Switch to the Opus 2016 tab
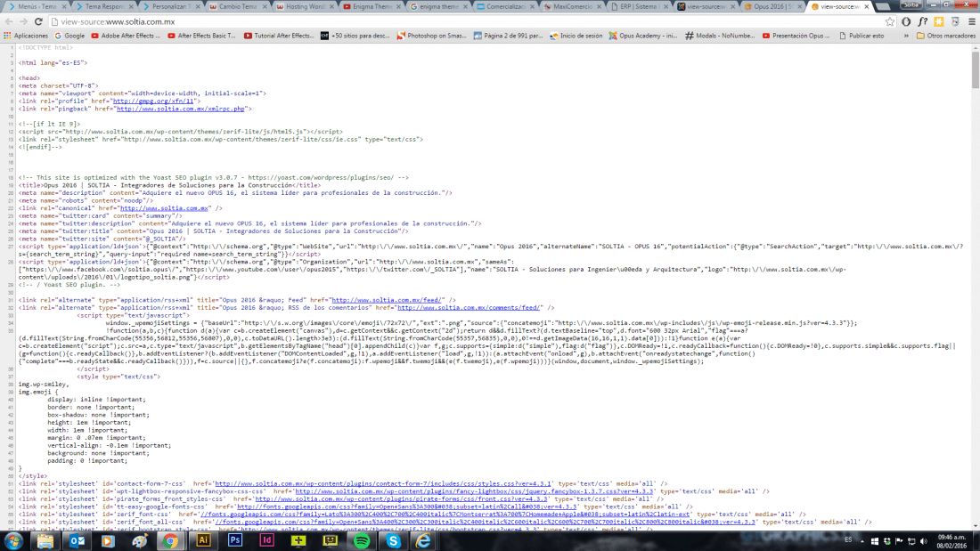Viewport: 980px width, 551px height. click(x=772, y=6)
